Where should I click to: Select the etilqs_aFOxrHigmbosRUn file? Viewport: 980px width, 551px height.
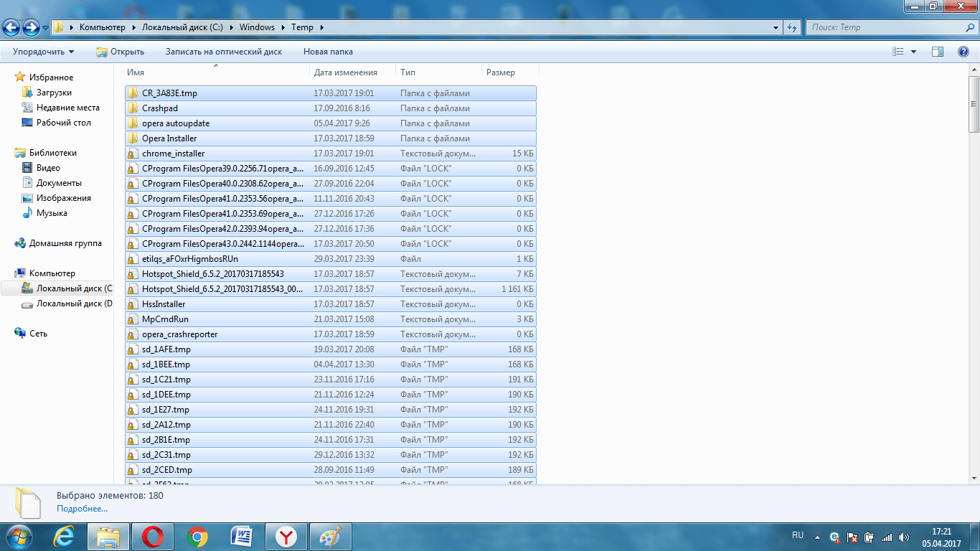pyautogui.click(x=330, y=259)
